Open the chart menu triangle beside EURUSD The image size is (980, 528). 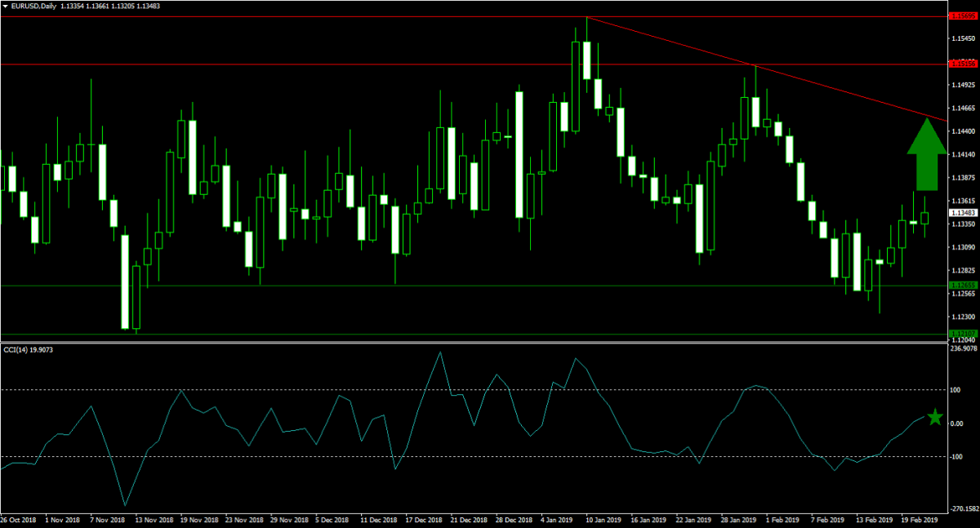point(7,7)
